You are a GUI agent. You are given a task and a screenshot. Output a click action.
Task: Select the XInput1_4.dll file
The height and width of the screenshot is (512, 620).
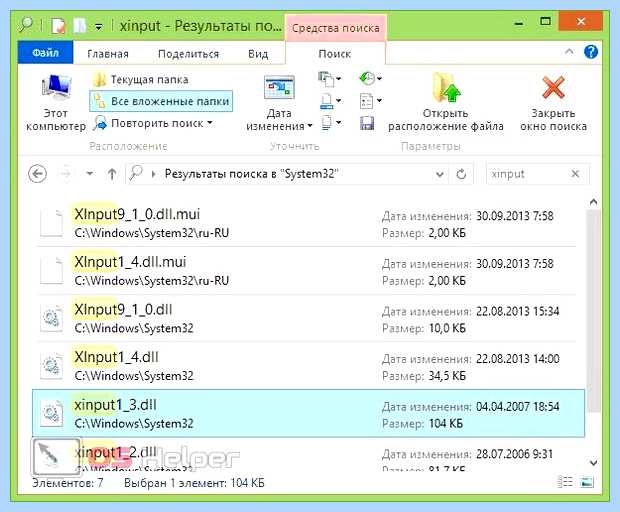[306, 366]
